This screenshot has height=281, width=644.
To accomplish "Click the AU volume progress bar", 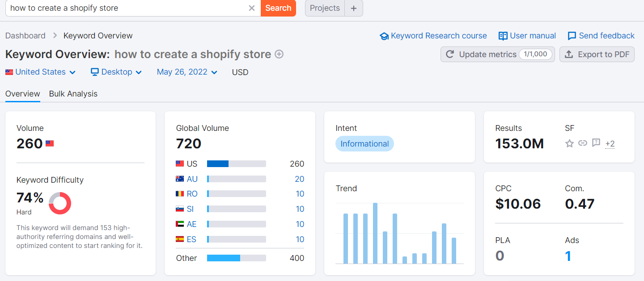I will [x=237, y=179].
